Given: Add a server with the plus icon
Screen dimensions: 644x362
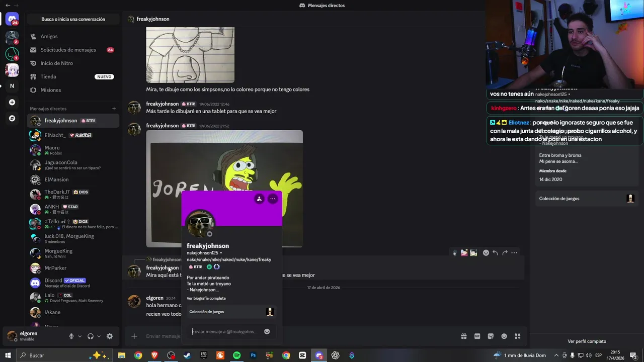Looking at the screenshot, I should pos(12,102).
